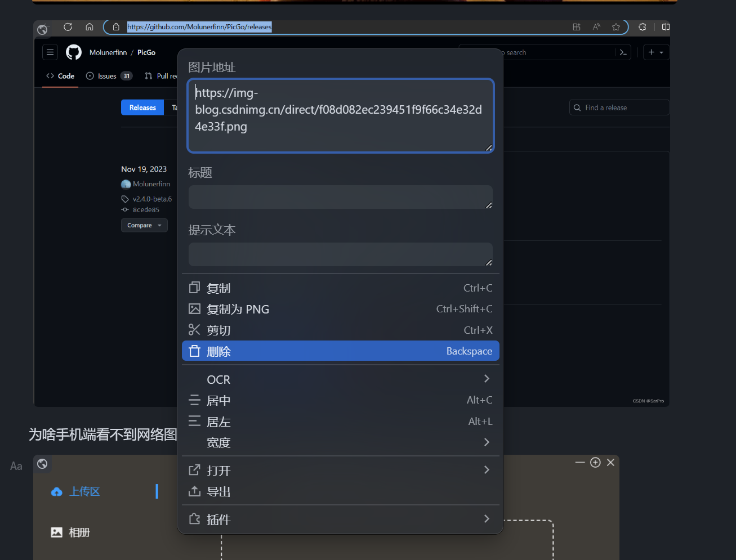The width and height of the screenshot is (736, 560).
Task: Click the read-aloud A icon in the address bar
Action: [x=596, y=26]
